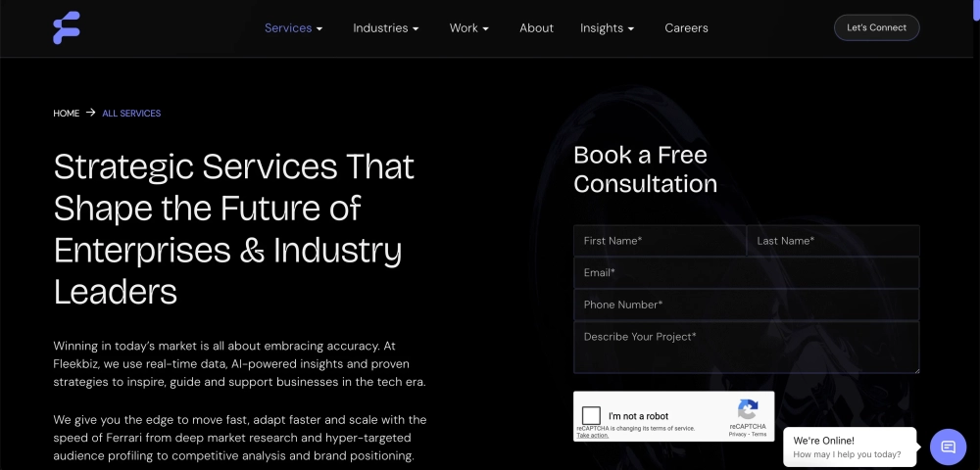This screenshot has height=470, width=980.
Task: Click the Strategic Services main headline
Action: [x=234, y=228]
